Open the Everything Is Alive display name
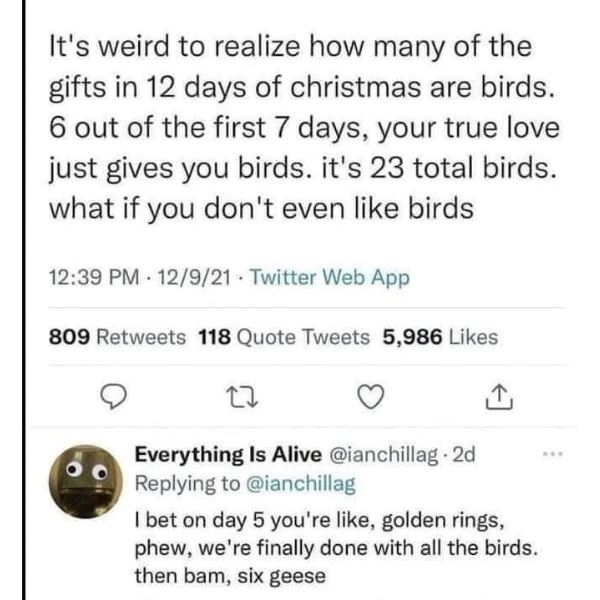600x600 pixels. pyautogui.click(x=225, y=454)
